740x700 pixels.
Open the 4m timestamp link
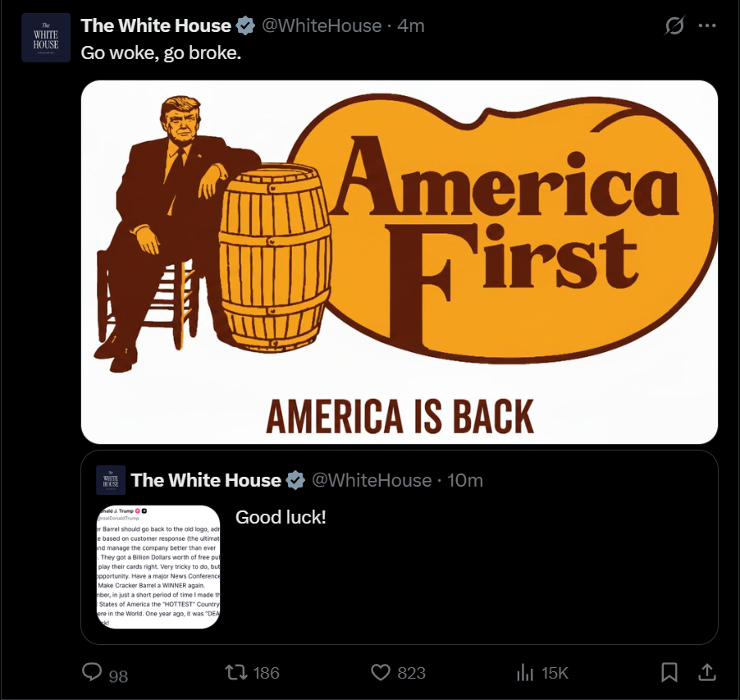410,25
